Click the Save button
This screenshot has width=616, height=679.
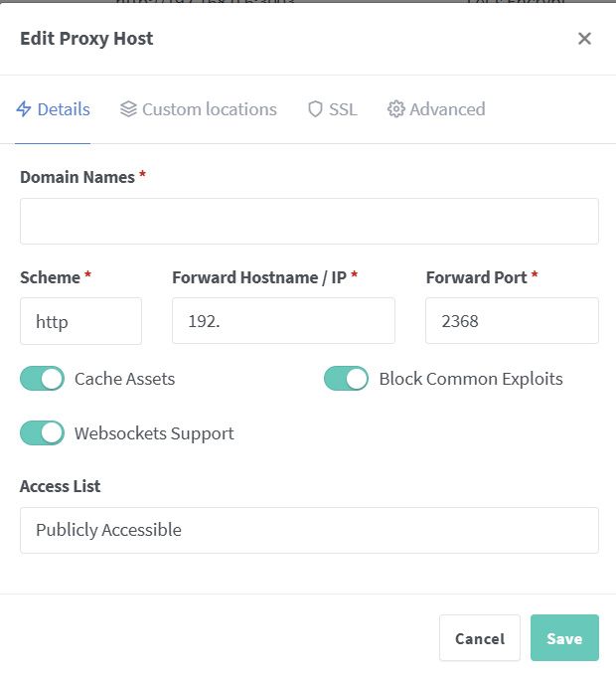coord(564,638)
